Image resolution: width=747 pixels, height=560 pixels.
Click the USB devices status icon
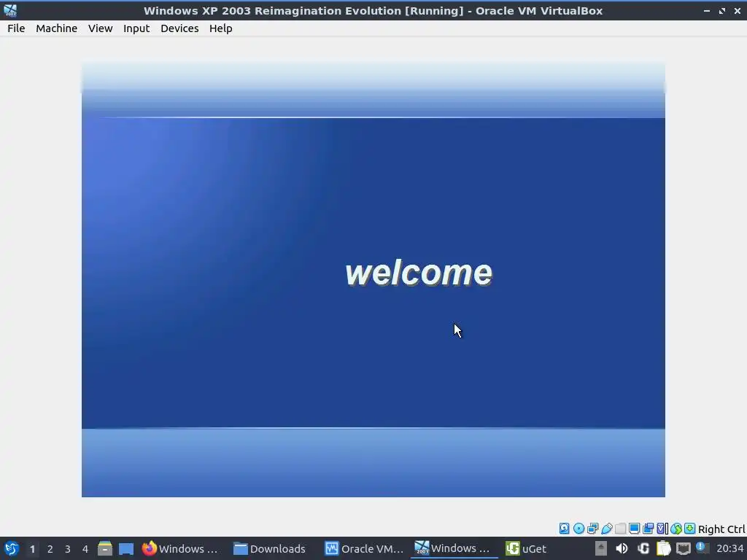(606, 529)
